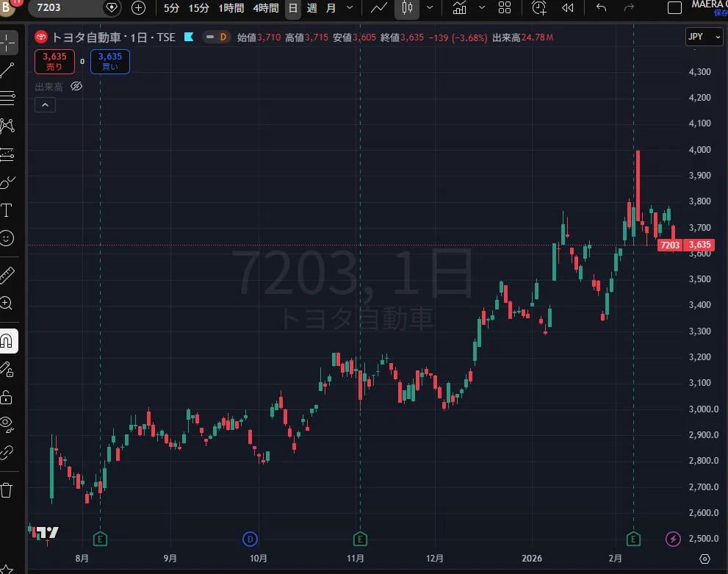Select the ruler measure tool

[7, 276]
